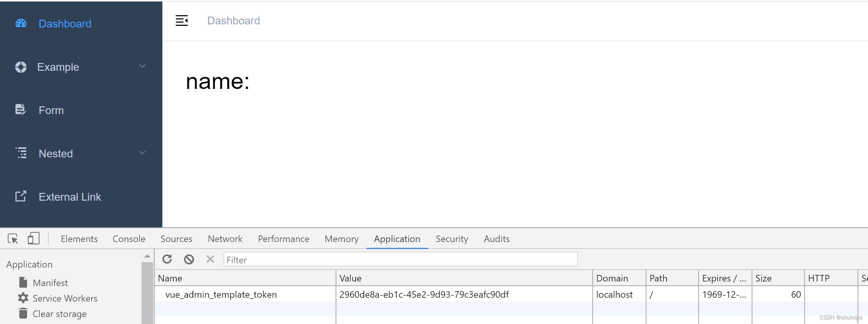
Task: Click the Clear storage trash icon
Action: 23,313
